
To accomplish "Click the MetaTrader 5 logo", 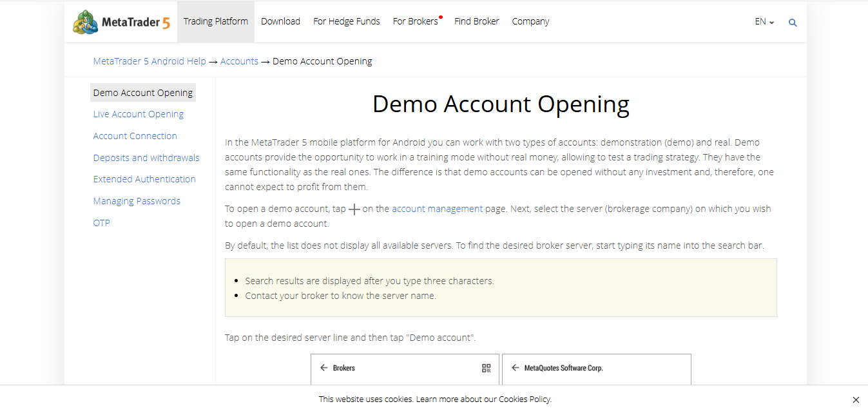I will coord(122,22).
